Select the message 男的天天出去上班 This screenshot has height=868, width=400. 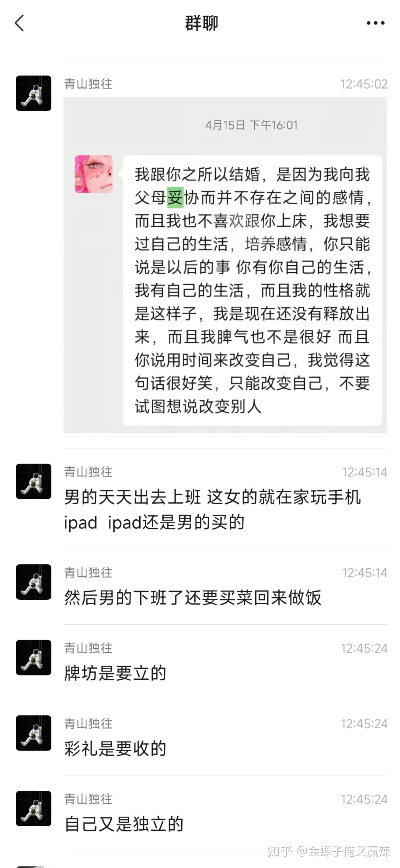[212, 509]
